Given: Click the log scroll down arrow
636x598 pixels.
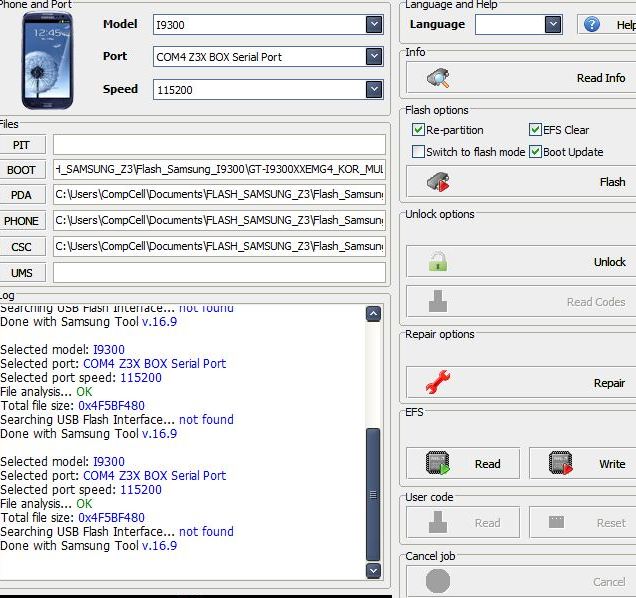Looking at the screenshot, I should [x=373, y=570].
